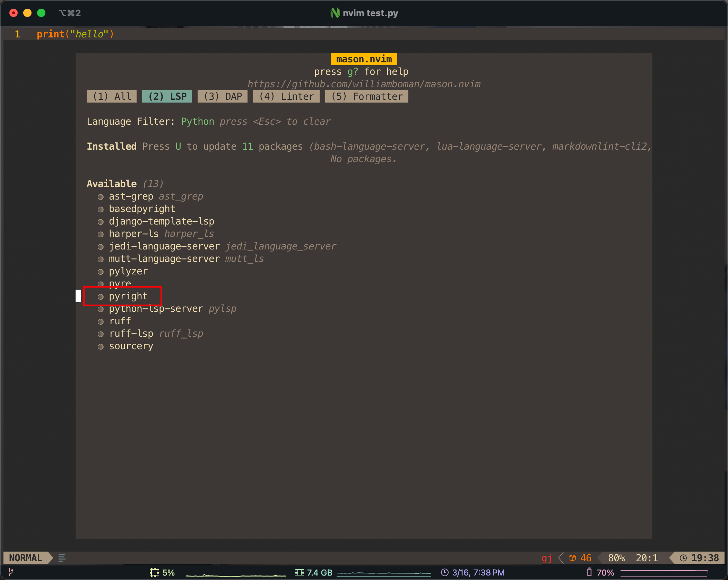Screen dimensions: 728x580
Task: Expand the pyright package entry
Action: pyautogui.click(x=128, y=296)
